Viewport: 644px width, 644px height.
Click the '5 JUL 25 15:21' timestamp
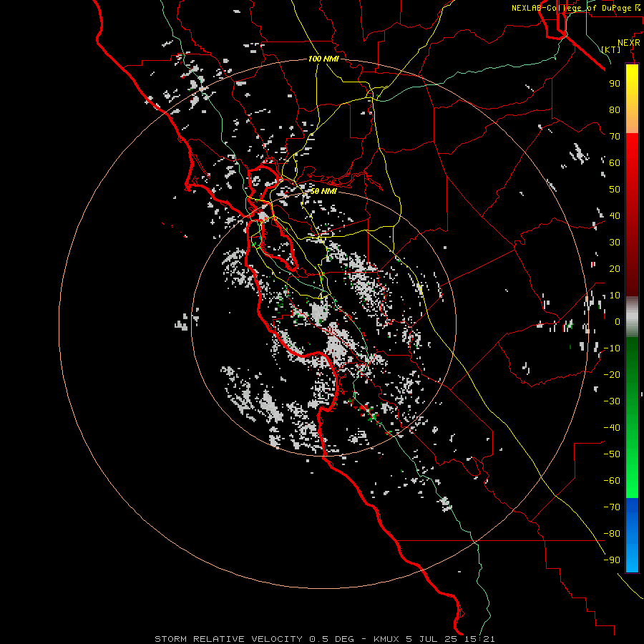coord(452,639)
